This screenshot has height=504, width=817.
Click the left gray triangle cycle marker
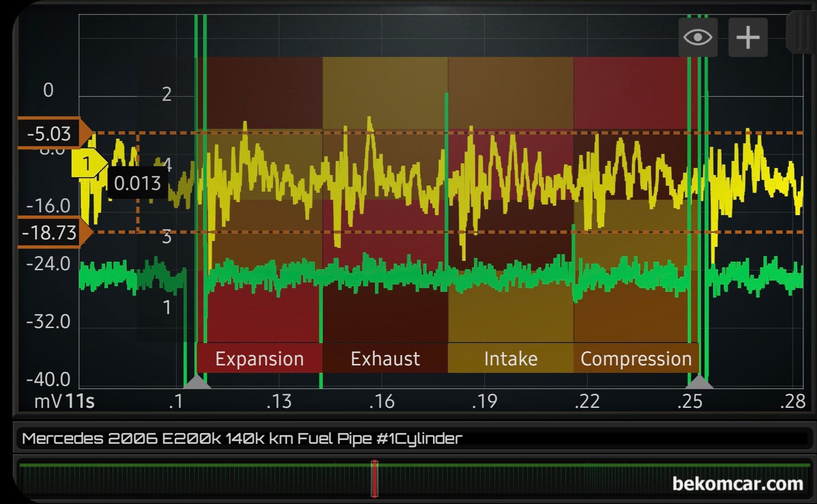[197, 381]
